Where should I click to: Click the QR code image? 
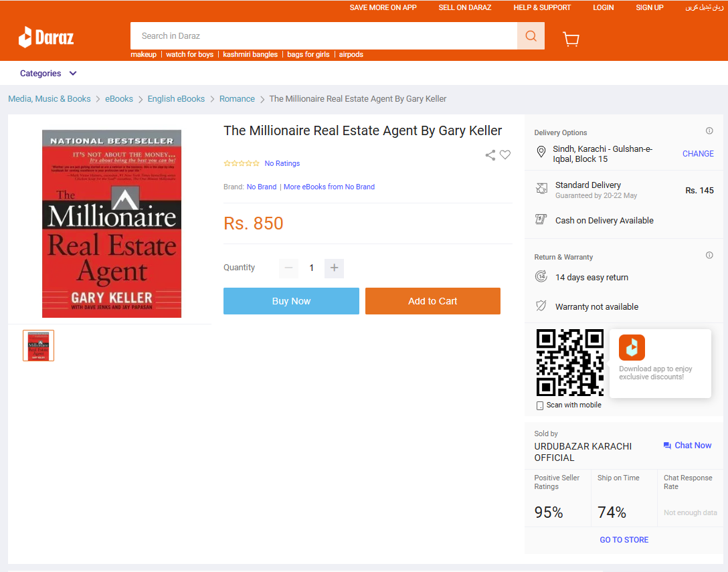tap(569, 363)
